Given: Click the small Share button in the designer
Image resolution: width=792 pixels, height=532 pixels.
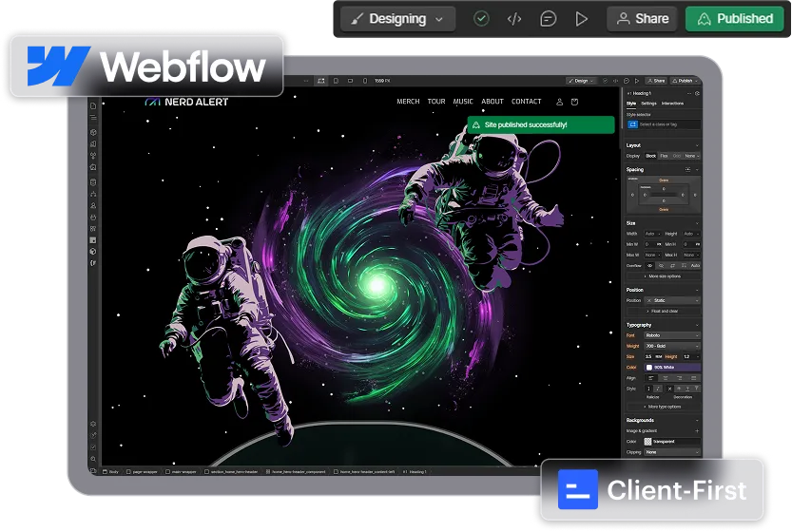Looking at the screenshot, I should tap(656, 81).
